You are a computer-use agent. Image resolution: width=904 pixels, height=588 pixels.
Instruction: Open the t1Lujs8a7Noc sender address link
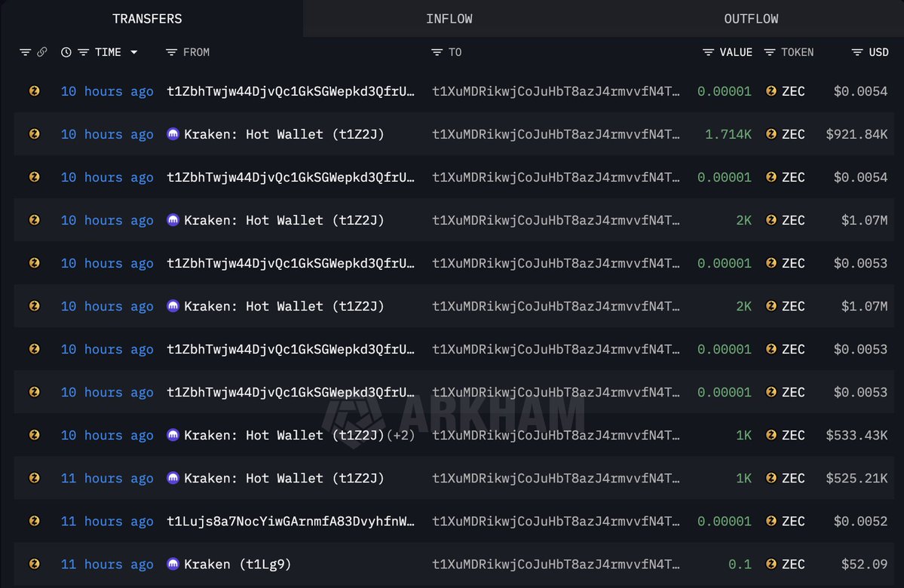pyautogui.click(x=290, y=521)
